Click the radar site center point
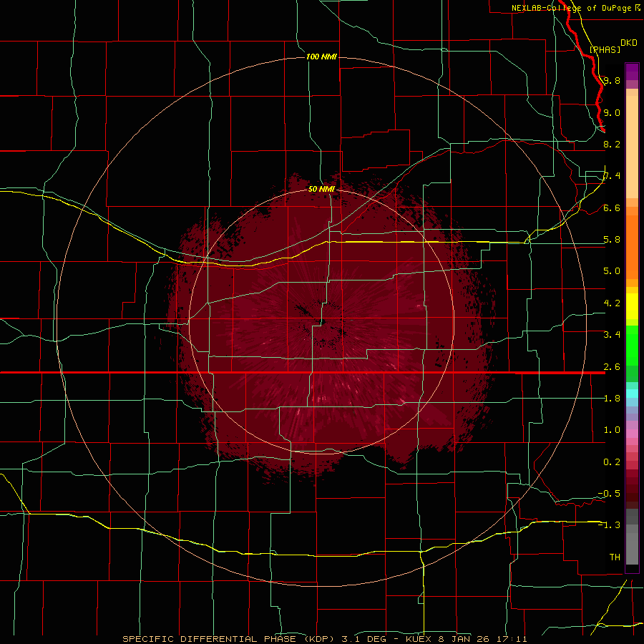The width and height of the screenshot is (644, 644). pos(322,323)
